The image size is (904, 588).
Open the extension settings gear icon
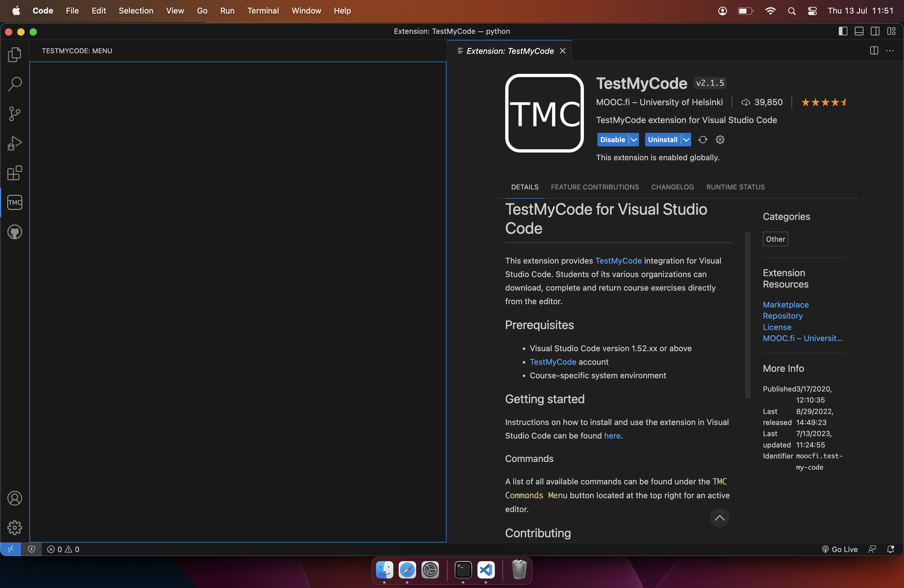(720, 140)
